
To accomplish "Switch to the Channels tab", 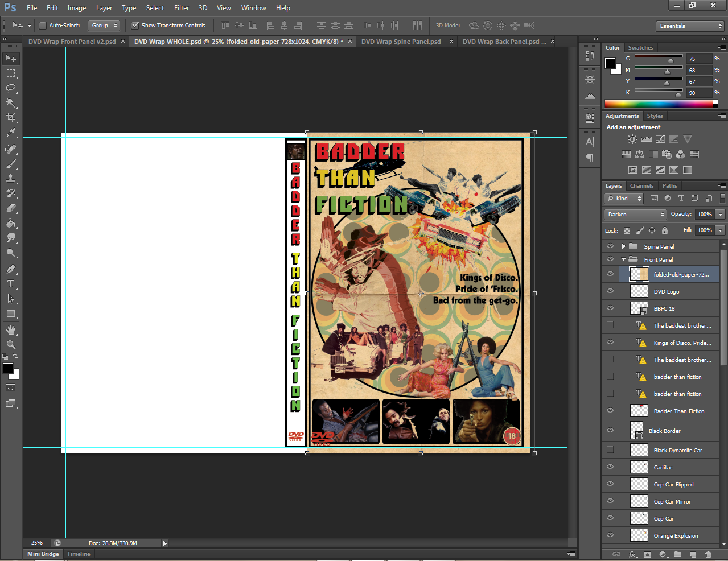I will (x=641, y=186).
